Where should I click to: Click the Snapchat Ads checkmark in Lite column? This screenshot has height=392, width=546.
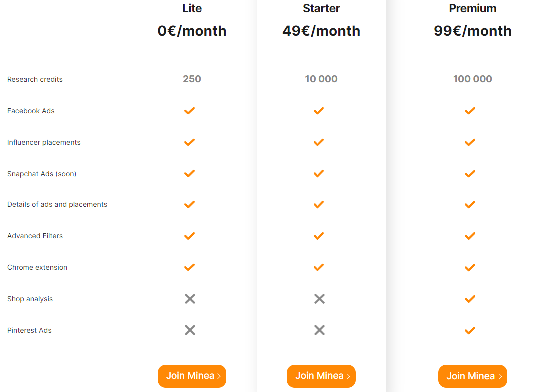tap(190, 173)
